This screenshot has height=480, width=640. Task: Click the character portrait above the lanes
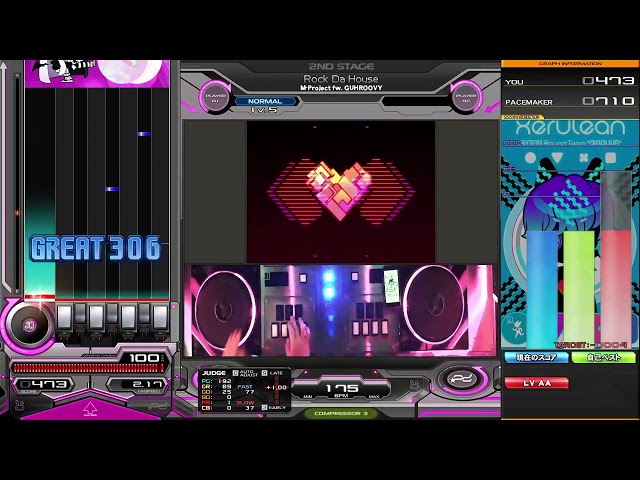(97, 73)
